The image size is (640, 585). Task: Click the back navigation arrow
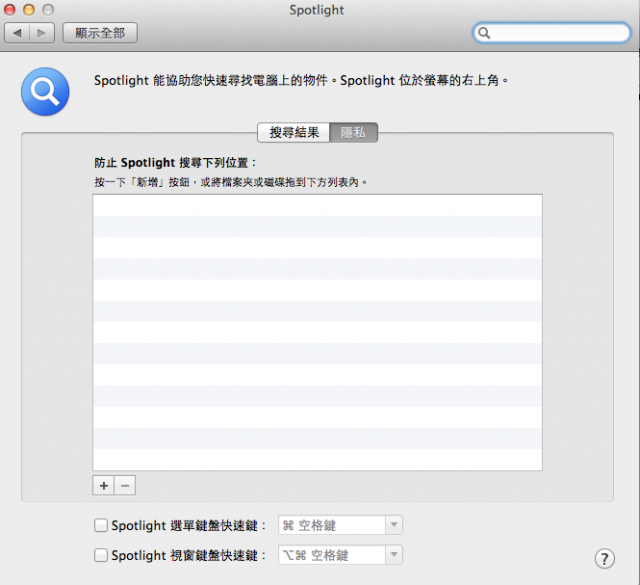pyautogui.click(x=17, y=33)
